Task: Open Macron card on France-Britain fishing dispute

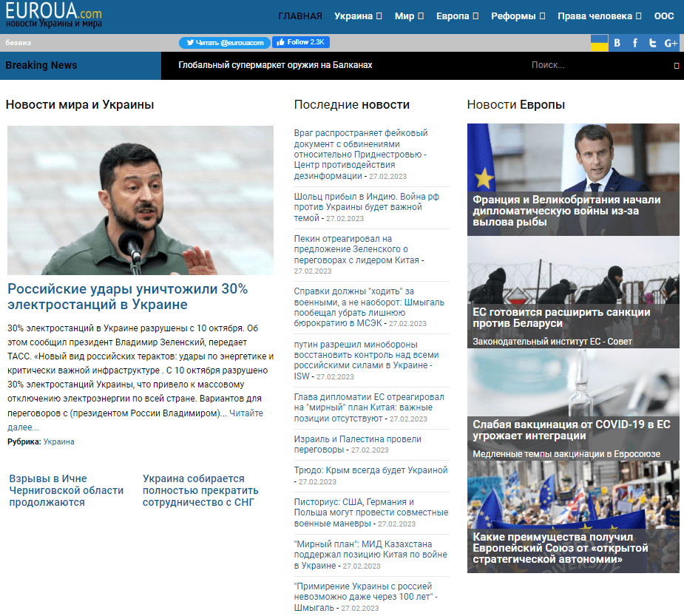Action: coord(573,180)
